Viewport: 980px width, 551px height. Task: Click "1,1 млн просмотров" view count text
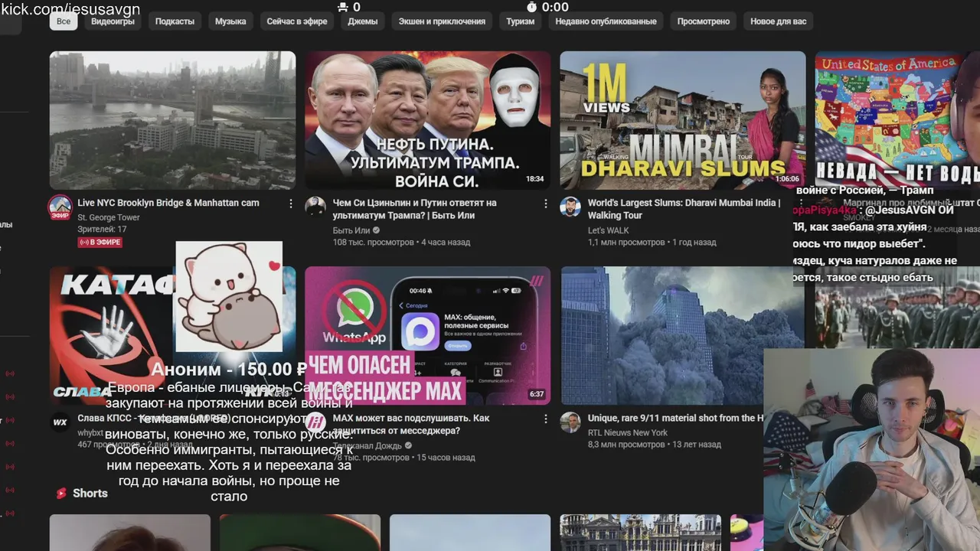point(626,242)
